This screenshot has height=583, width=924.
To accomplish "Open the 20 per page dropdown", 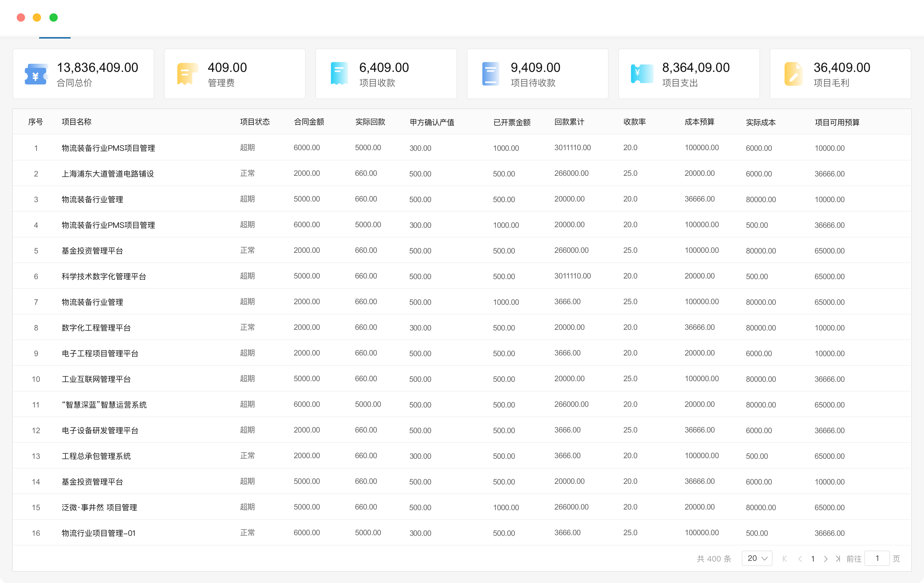I will pyautogui.click(x=757, y=558).
